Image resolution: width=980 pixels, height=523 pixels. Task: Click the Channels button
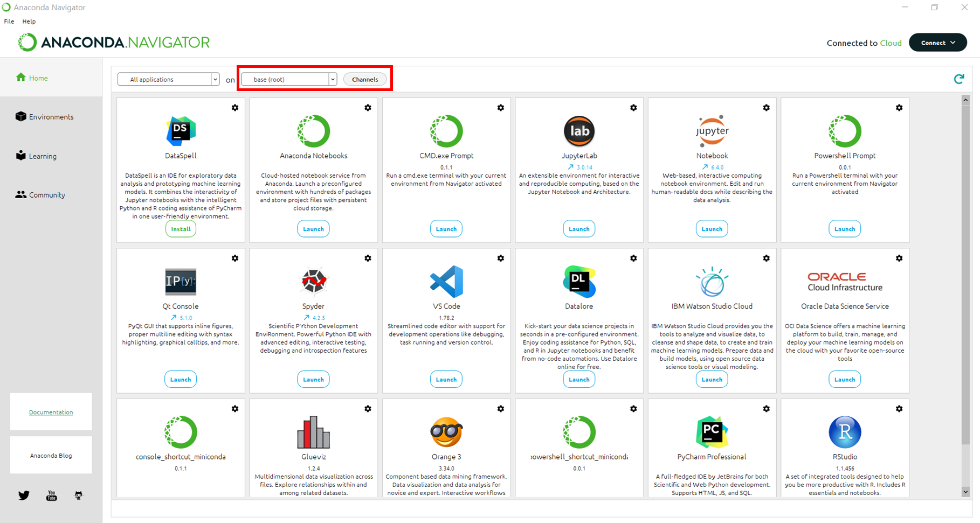365,79
